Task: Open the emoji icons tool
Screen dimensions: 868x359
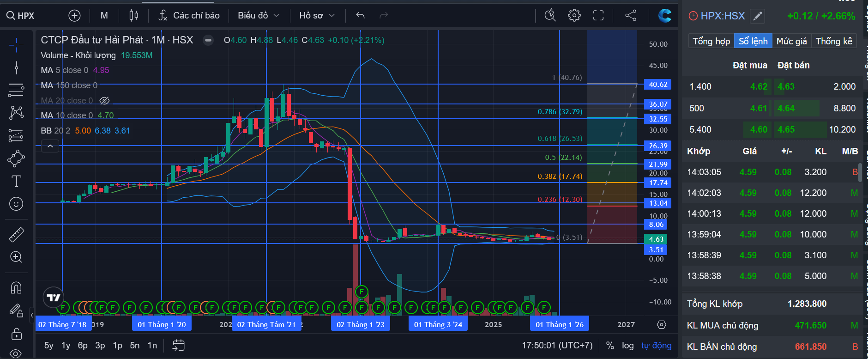Action: pyautogui.click(x=16, y=204)
